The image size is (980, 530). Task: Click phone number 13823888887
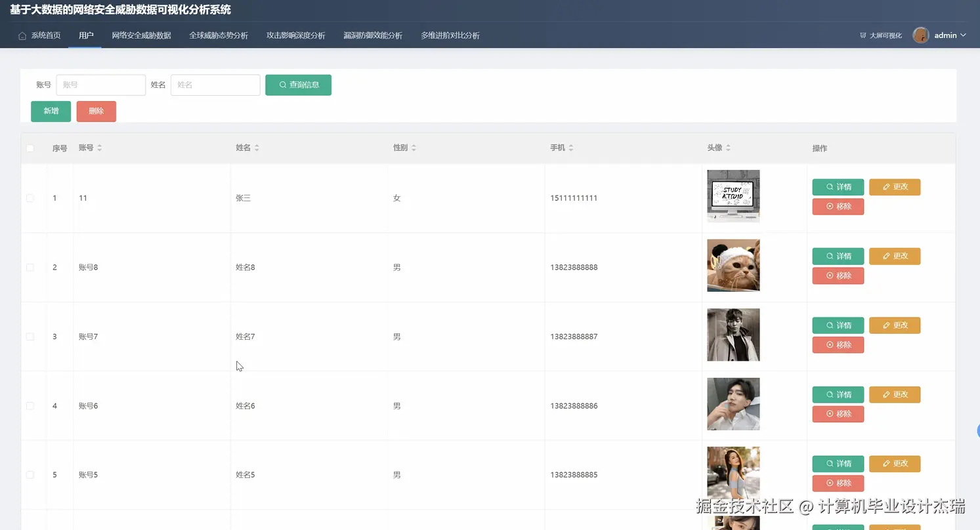574,336
